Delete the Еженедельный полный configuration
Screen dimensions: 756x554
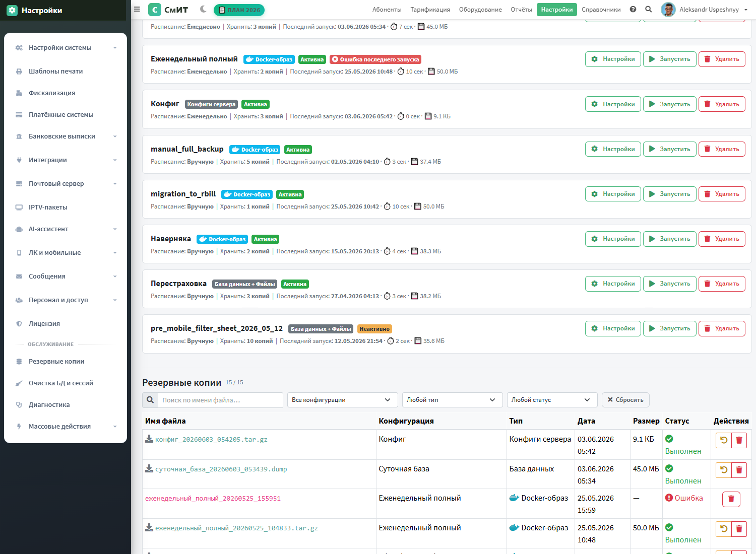(x=722, y=59)
